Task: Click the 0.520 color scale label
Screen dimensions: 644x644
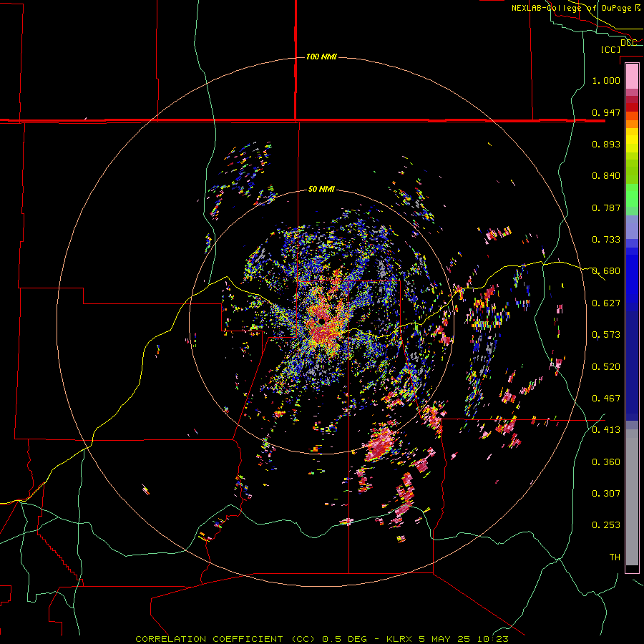Action: click(x=606, y=367)
